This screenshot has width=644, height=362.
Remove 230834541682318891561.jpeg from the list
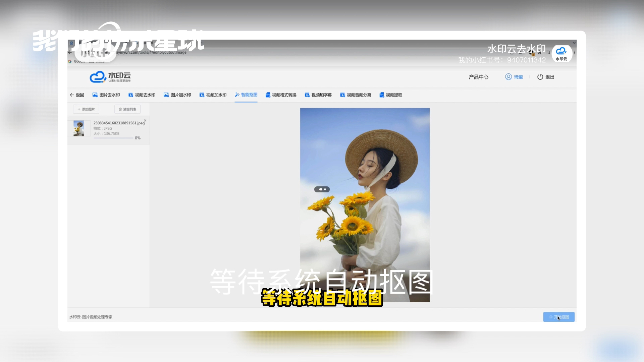pos(145,120)
